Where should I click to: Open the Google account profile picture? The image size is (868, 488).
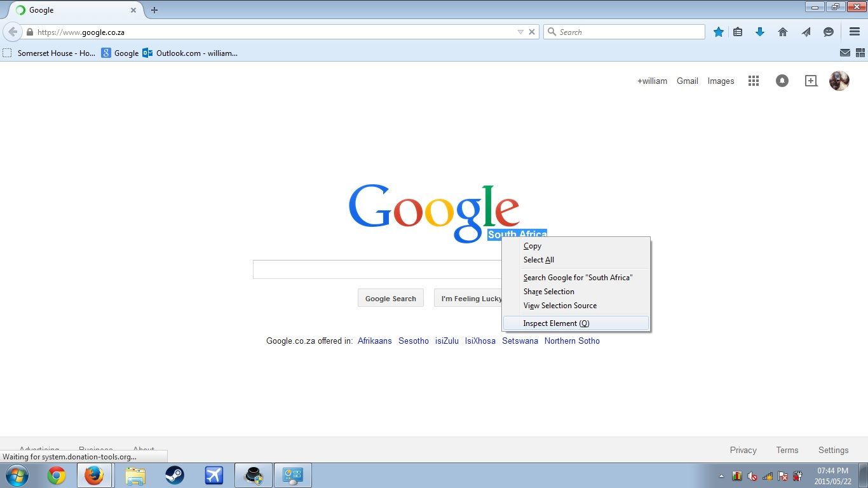839,81
